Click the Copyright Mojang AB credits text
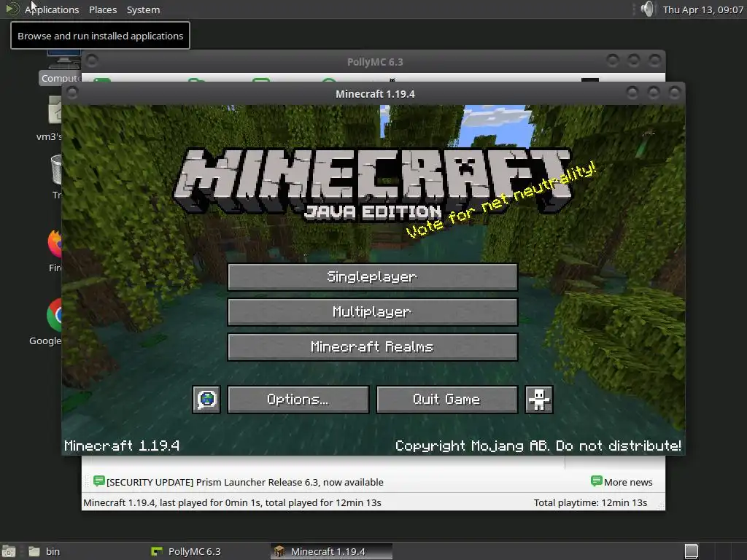The width and height of the screenshot is (747, 560). pos(538,446)
